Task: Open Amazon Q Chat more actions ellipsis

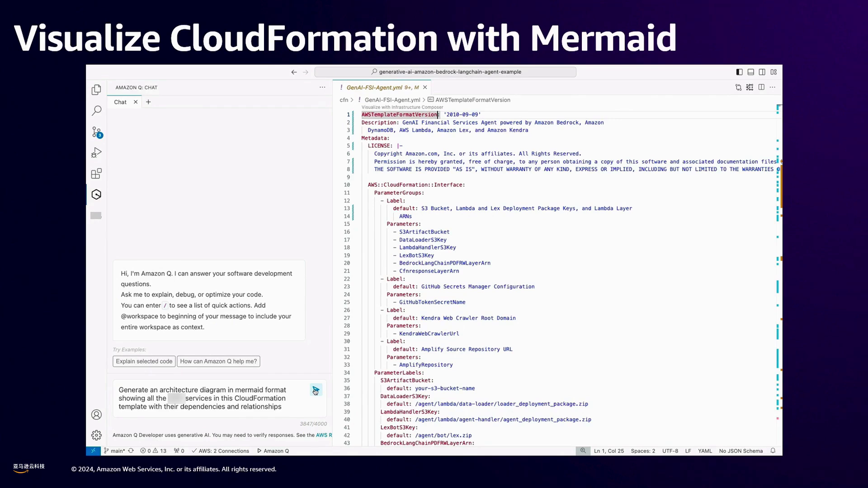Action: tap(322, 87)
